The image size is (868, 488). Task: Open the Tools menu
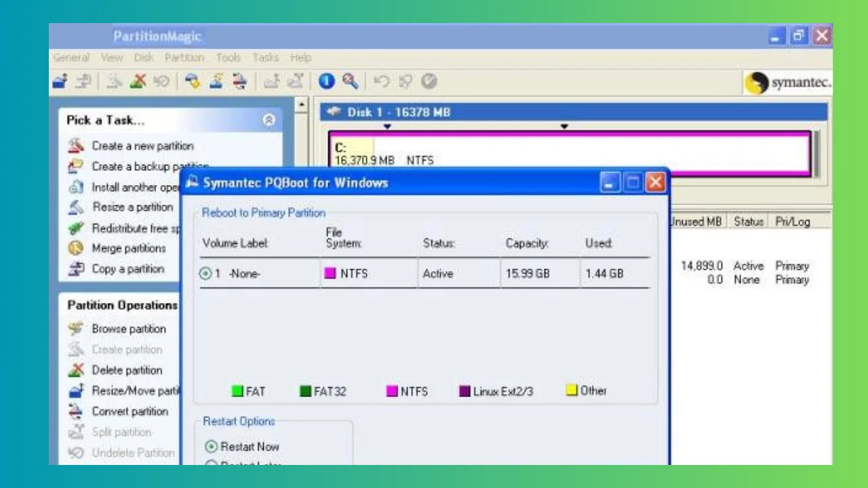pyautogui.click(x=229, y=58)
